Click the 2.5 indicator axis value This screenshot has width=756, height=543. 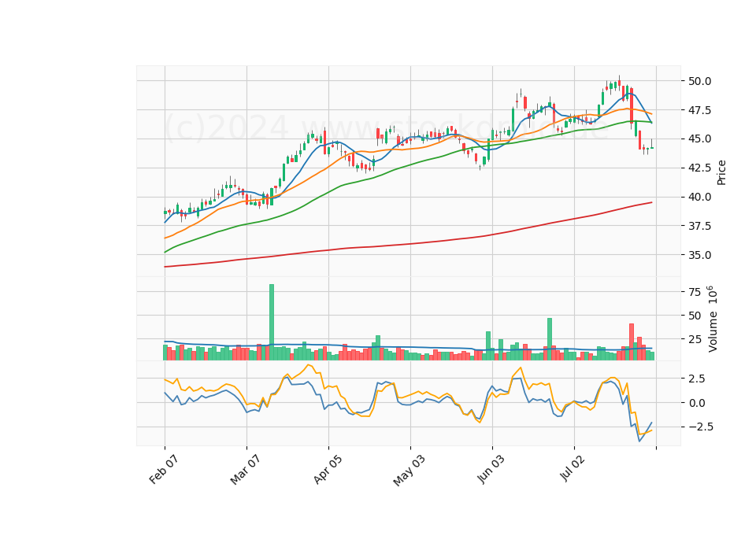697,379
